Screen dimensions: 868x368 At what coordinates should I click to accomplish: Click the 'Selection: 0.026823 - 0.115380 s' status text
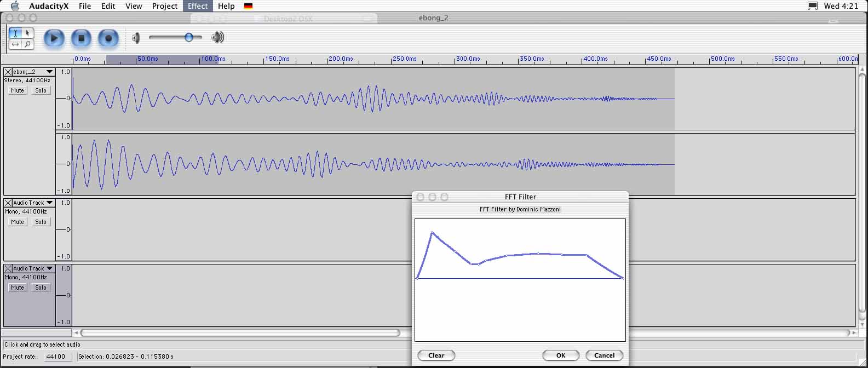(126, 357)
